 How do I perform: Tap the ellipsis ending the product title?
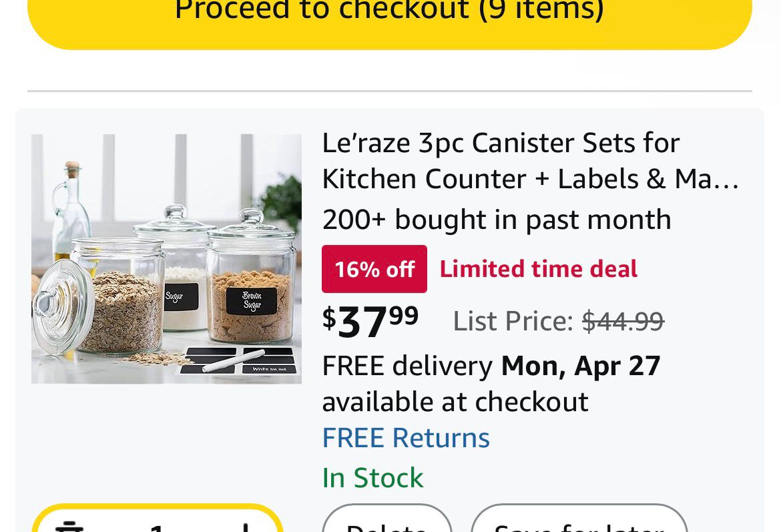point(730,180)
